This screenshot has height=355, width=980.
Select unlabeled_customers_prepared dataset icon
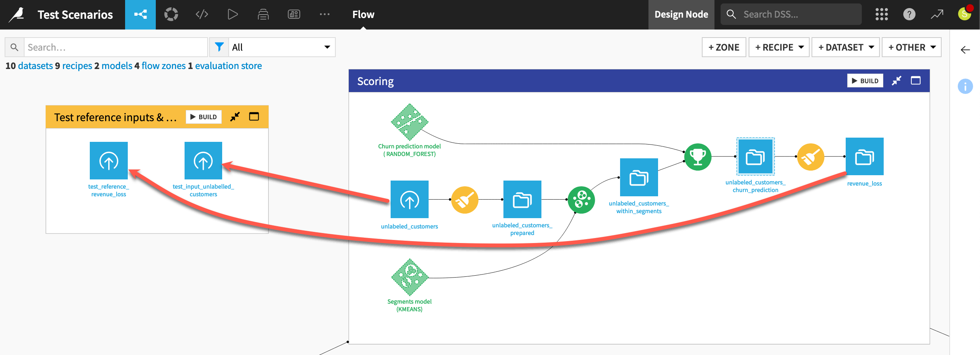pos(522,199)
